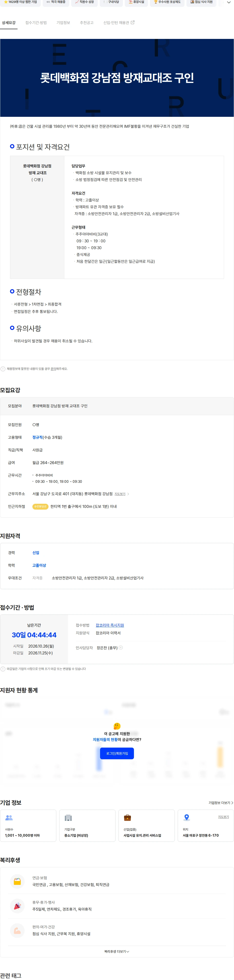Viewport: 234px width, 980px height.
Task: Click the 사원수 people icon
Action: (9, 817)
